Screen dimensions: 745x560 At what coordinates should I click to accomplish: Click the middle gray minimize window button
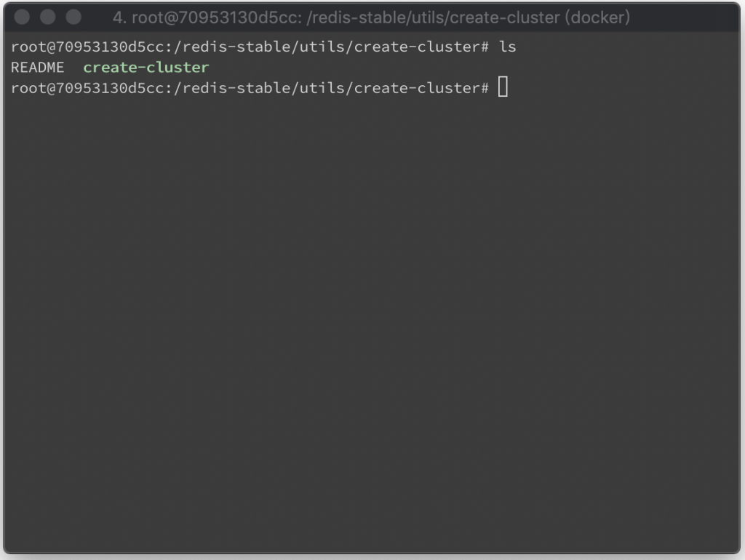[x=48, y=17]
